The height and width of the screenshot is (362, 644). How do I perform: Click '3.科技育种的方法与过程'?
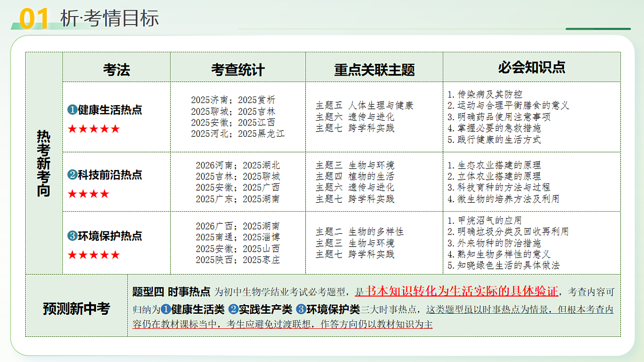[499, 188]
